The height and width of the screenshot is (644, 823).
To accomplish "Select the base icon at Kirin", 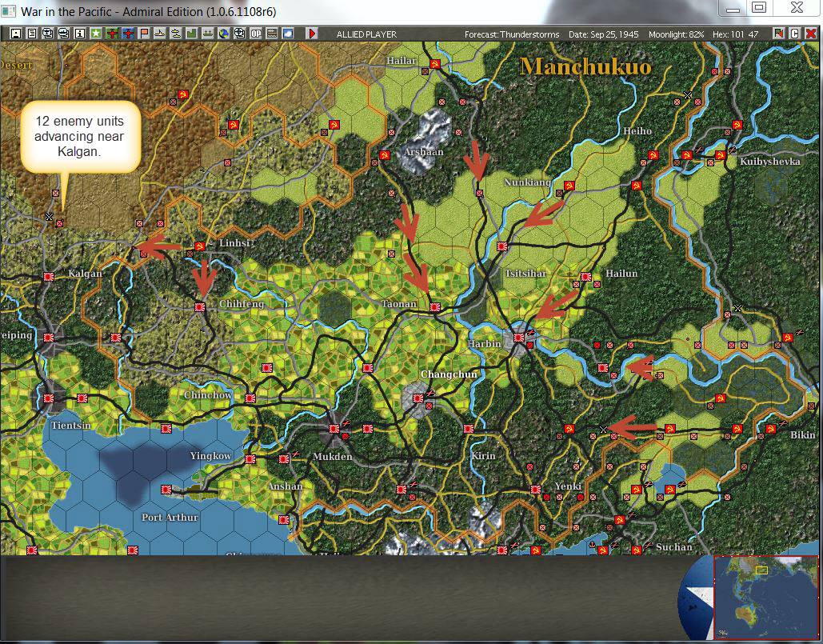I will point(469,429).
